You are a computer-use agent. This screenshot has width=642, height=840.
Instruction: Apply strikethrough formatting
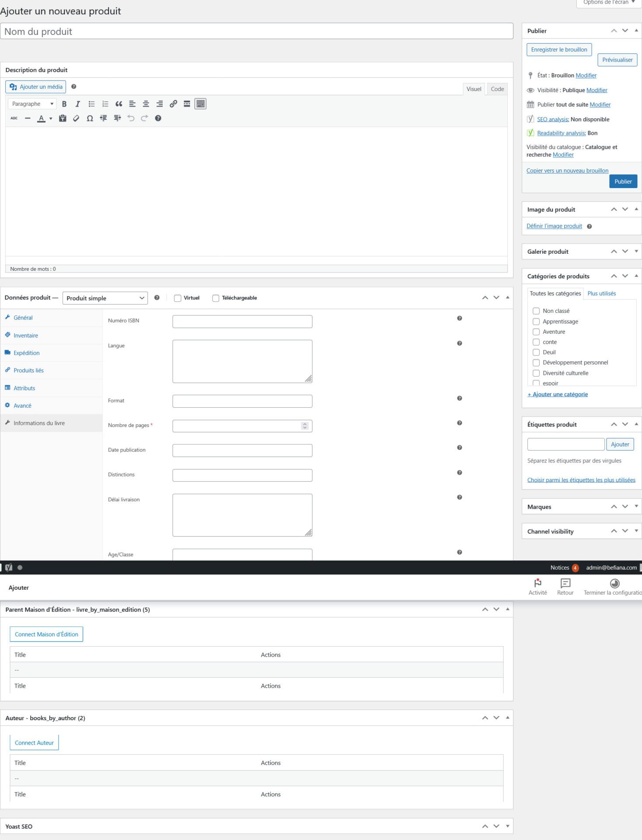coord(14,118)
